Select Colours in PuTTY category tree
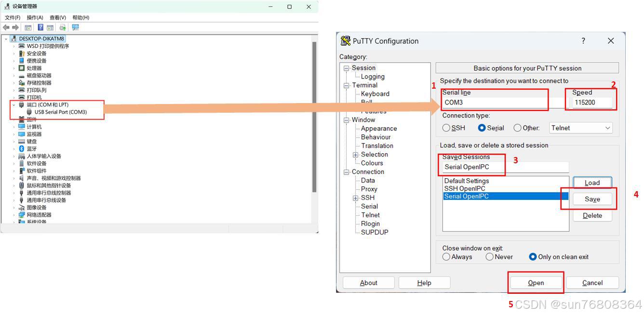The height and width of the screenshot is (315, 644). pyautogui.click(x=372, y=163)
